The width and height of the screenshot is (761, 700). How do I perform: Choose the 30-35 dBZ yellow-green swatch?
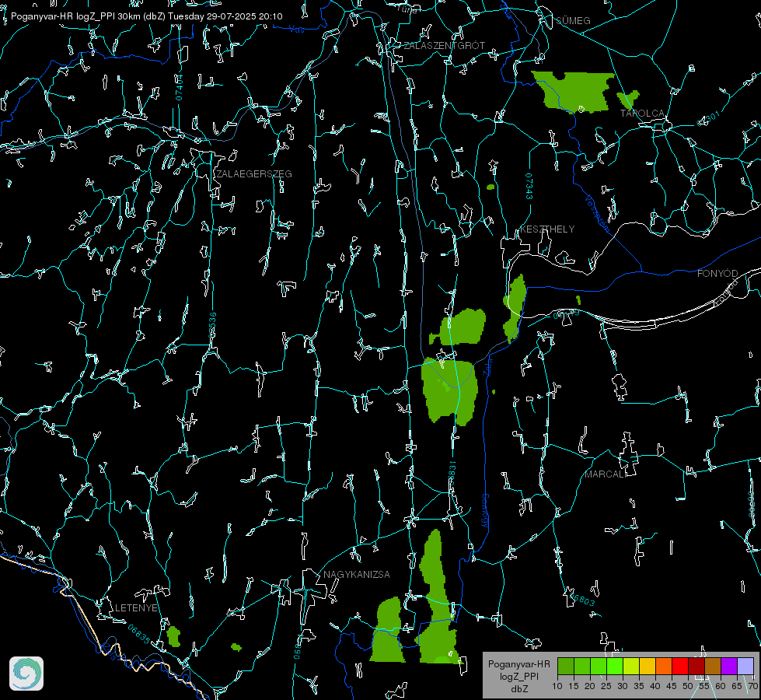(x=631, y=666)
